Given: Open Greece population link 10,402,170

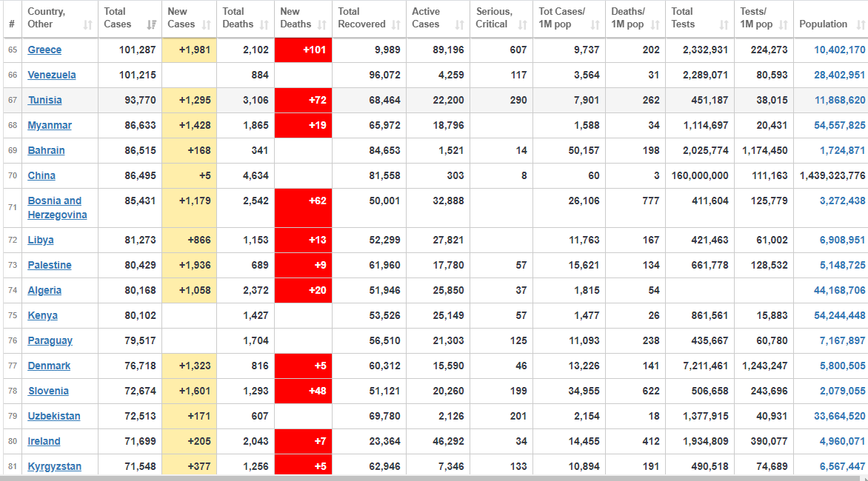Looking at the screenshot, I should click(839, 50).
